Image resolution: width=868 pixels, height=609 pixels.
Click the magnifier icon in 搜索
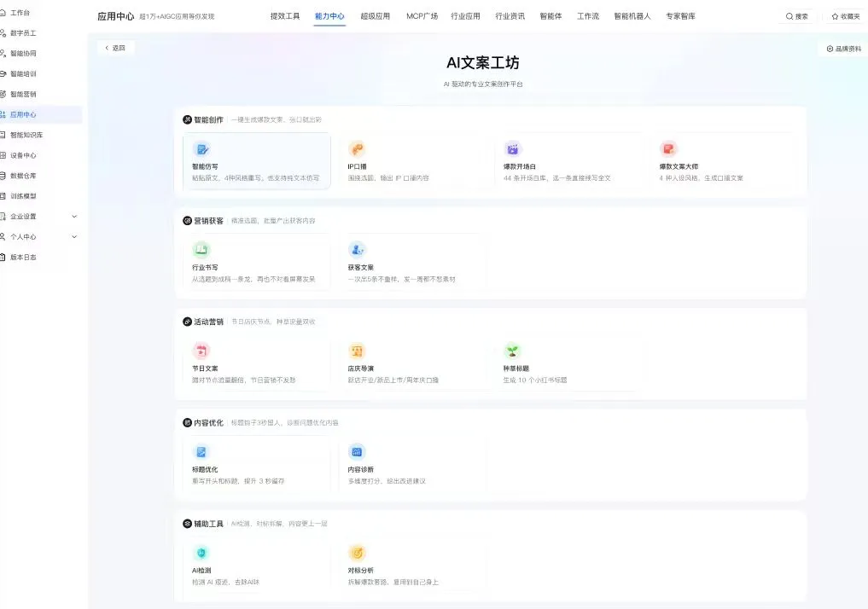[x=789, y=16]
